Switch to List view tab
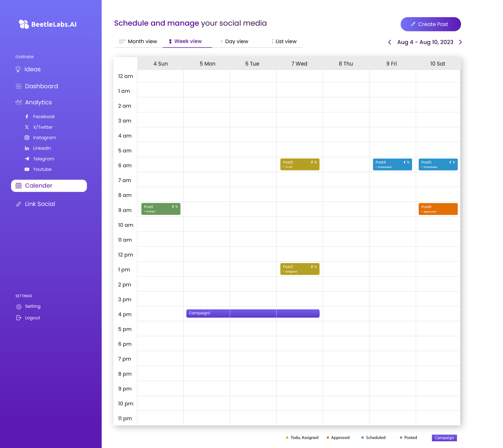Image resolution: width=503 pixels, height=448 pixels. coord(286,41)
